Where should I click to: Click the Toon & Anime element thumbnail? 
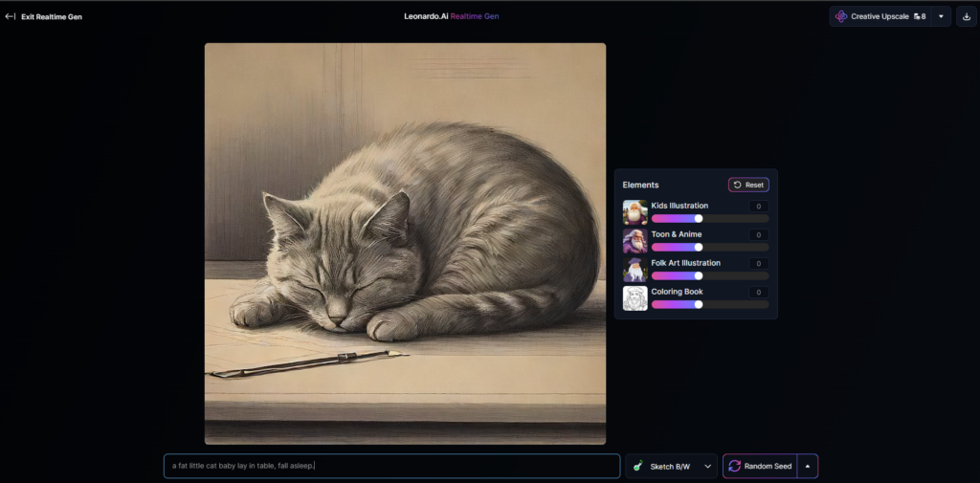point(635,241)
